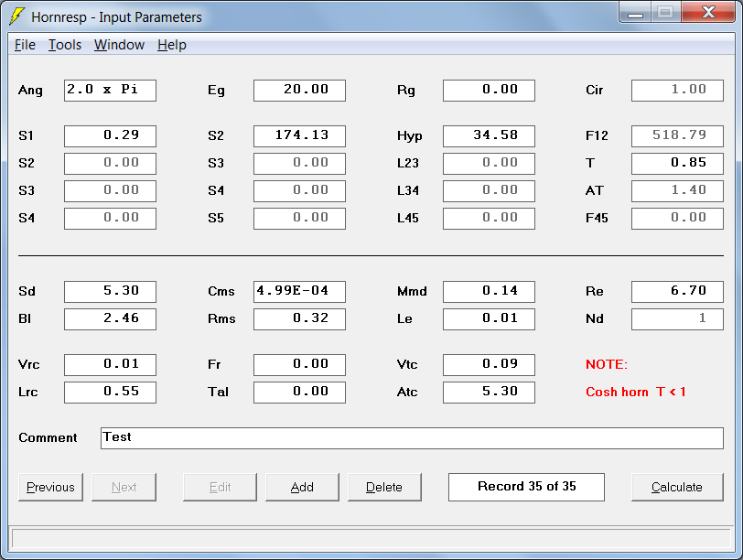
Task: Click the Re field with 6.70
Action: pos(678,292)
